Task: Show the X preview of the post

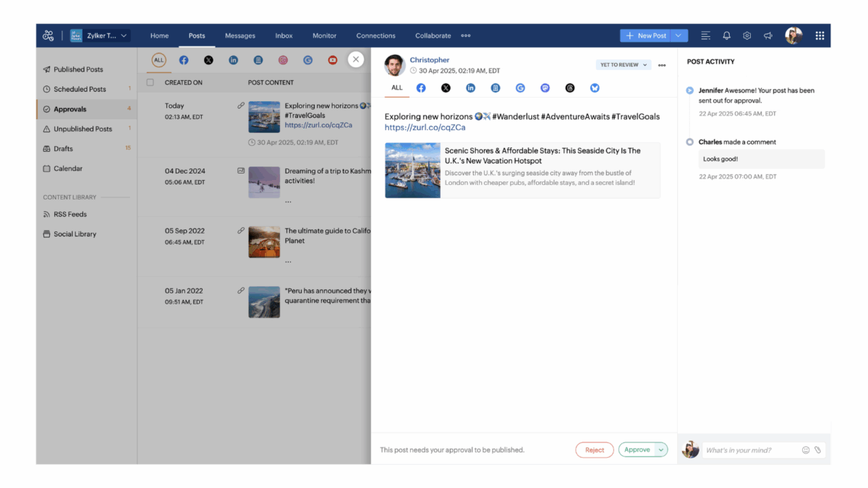Action: click(x=446, y=87)
